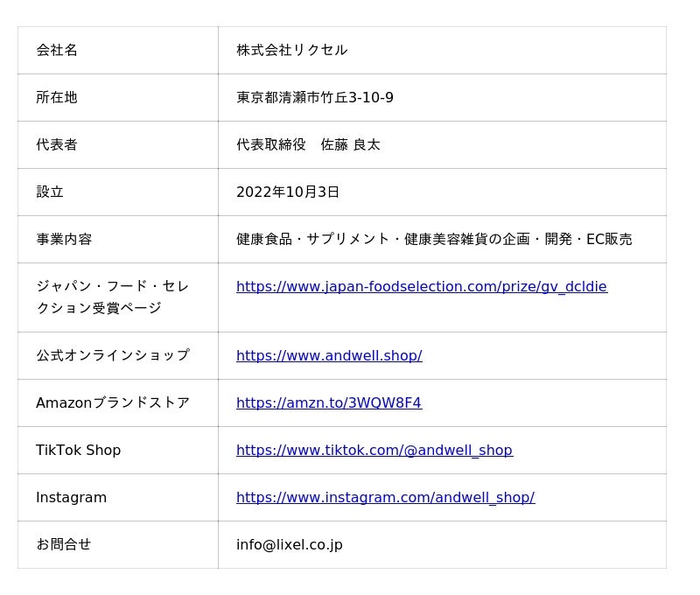Visit the instagram.com/andwell_shop link

coord(385,498)
